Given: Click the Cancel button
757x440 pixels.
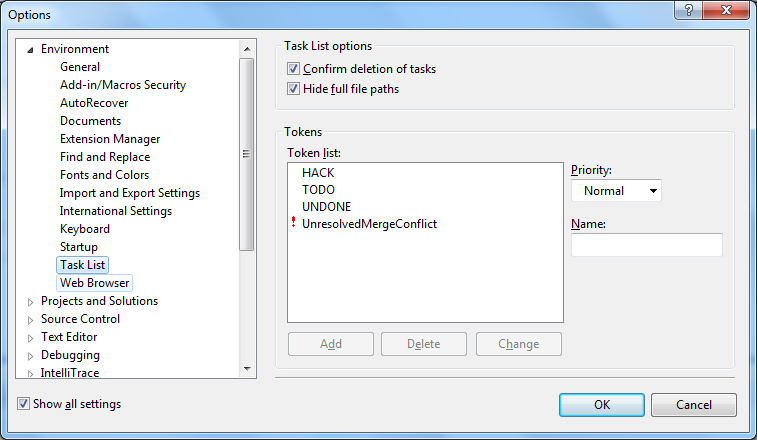Looking at the screenshot, I should pos(693,405).
